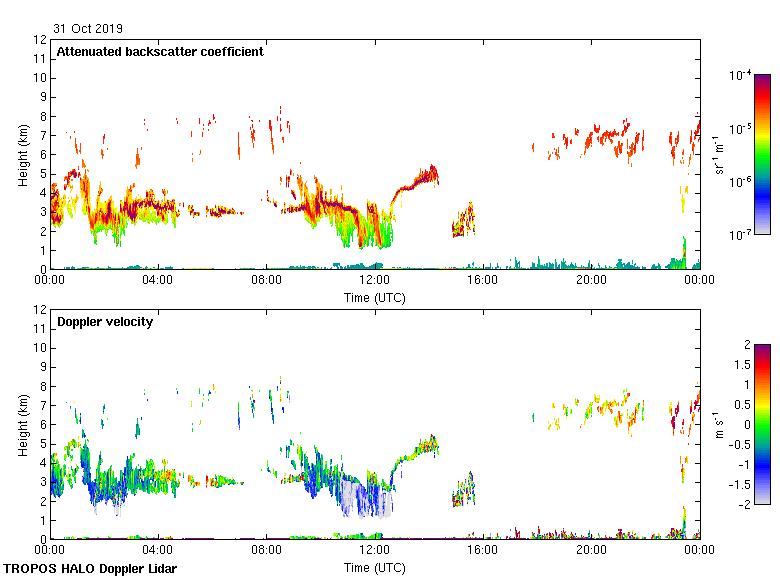
Task: Click the 10⁻⁷ label on backscatter colorbar
Action: tap(740, 235)
